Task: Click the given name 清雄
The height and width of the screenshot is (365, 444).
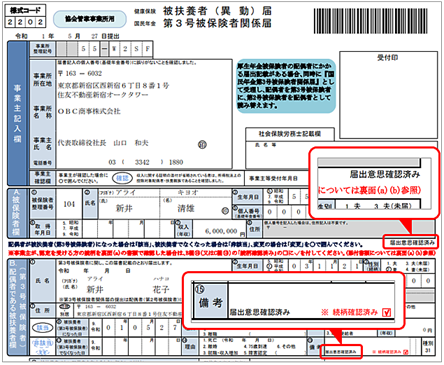Action: pos(186,208)
